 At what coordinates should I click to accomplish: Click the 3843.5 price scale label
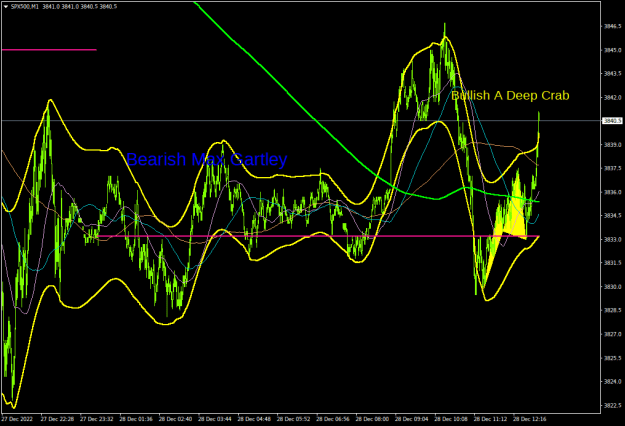click(612, 74)
